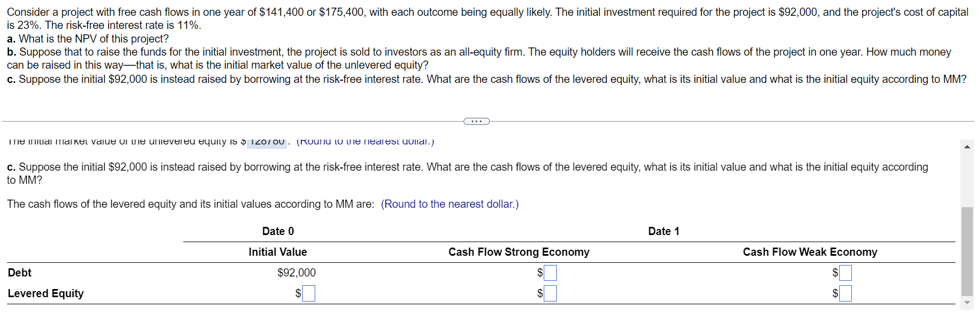
Task: Click the Debt weak economy cash flow input
Action: [846, 272]
